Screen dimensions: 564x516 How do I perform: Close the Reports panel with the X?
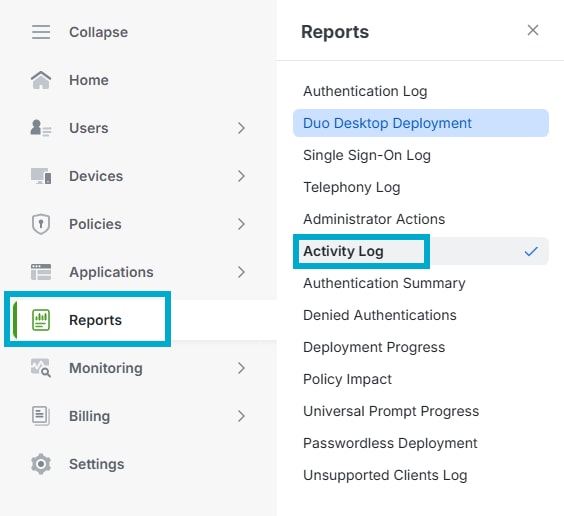point(533,30)
